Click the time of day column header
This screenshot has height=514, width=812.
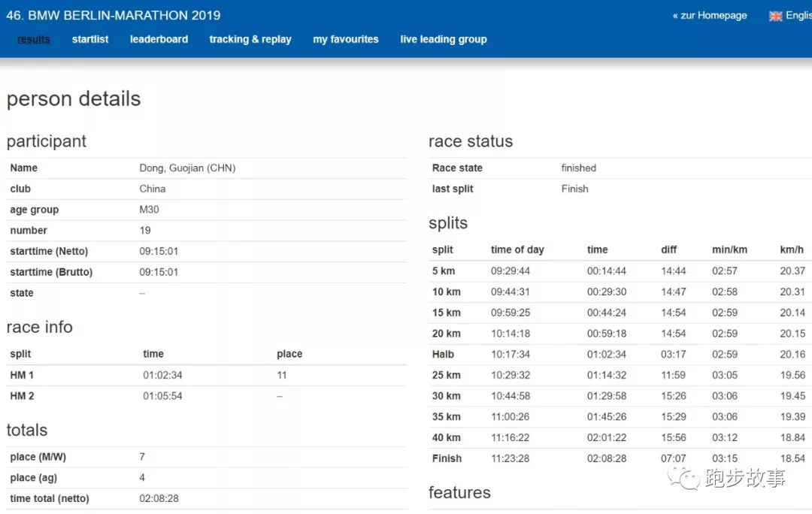[x=517, y=250]
